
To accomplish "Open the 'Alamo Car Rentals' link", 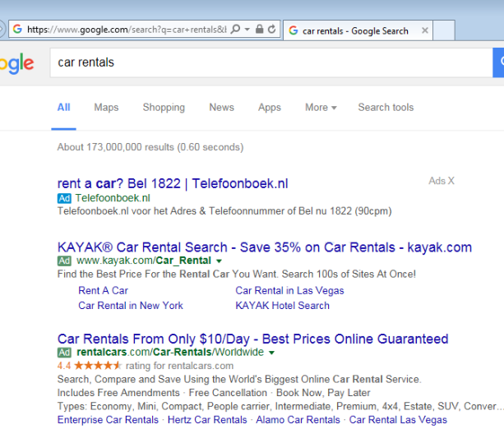I will point(298,420).
